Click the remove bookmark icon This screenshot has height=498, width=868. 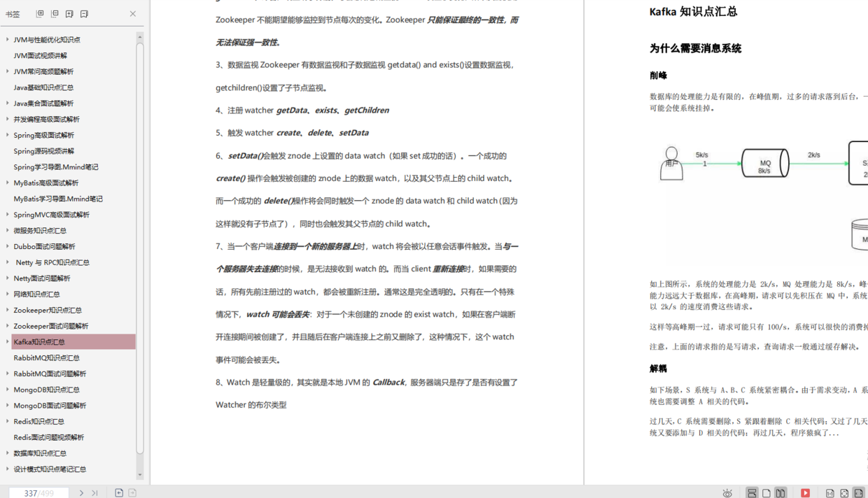(x=84, y=13)
